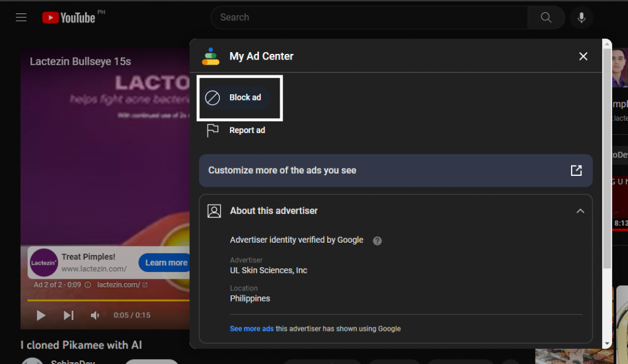
Task: Focus the YouTube Search field
Action: (x=369, y=18)
